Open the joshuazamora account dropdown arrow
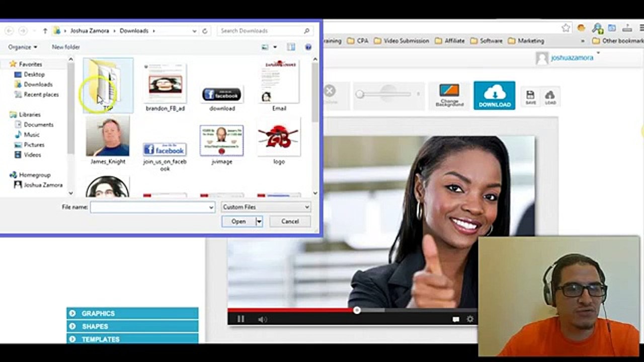This screenshot has height=362, width=644. [x=598, y=52]
